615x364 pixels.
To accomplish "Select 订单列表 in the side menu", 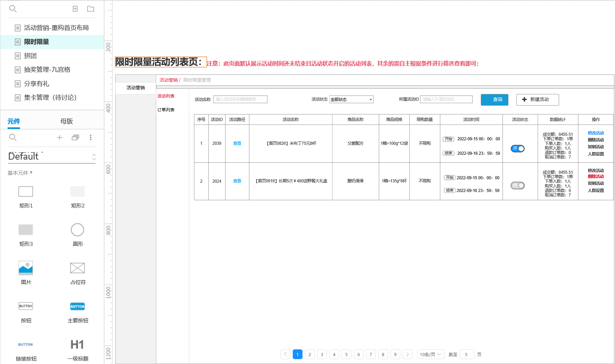I will (166, 110).
